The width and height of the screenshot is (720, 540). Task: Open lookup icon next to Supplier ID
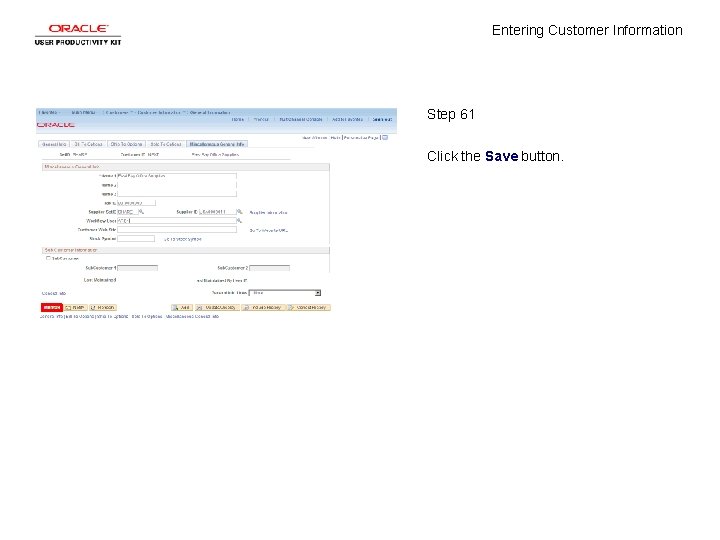click(x=239, y=212)
